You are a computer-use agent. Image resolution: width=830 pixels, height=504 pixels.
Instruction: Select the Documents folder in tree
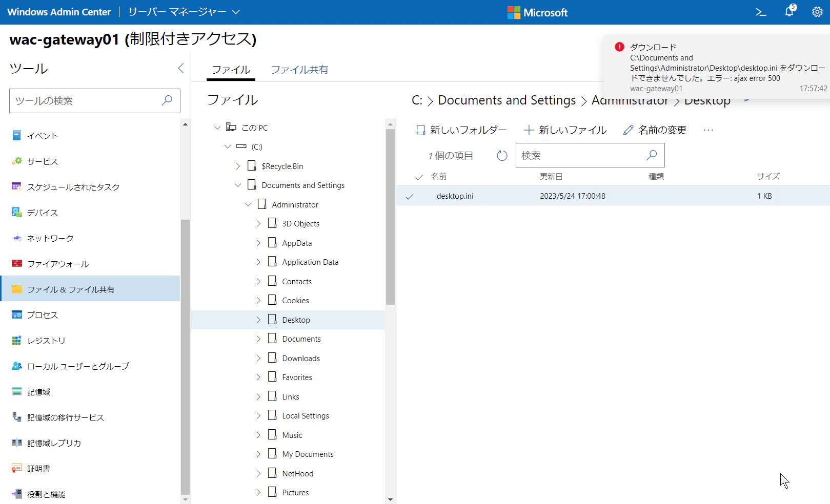(x=301, y=339)
